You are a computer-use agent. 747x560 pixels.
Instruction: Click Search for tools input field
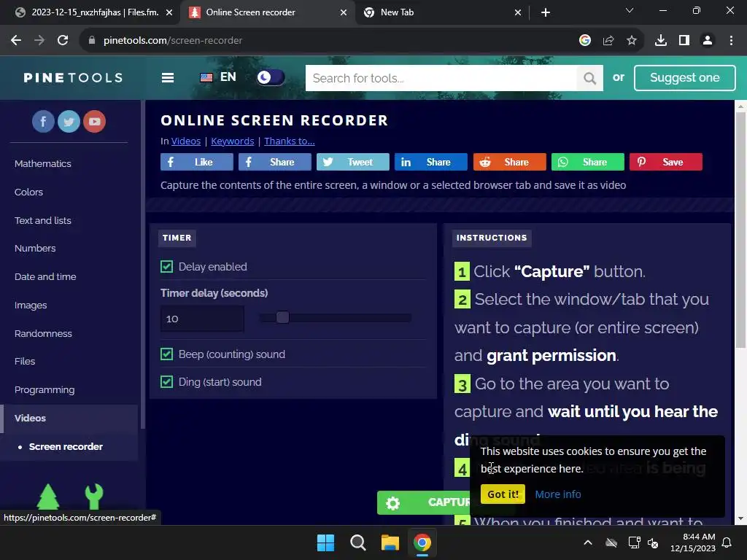441,78
